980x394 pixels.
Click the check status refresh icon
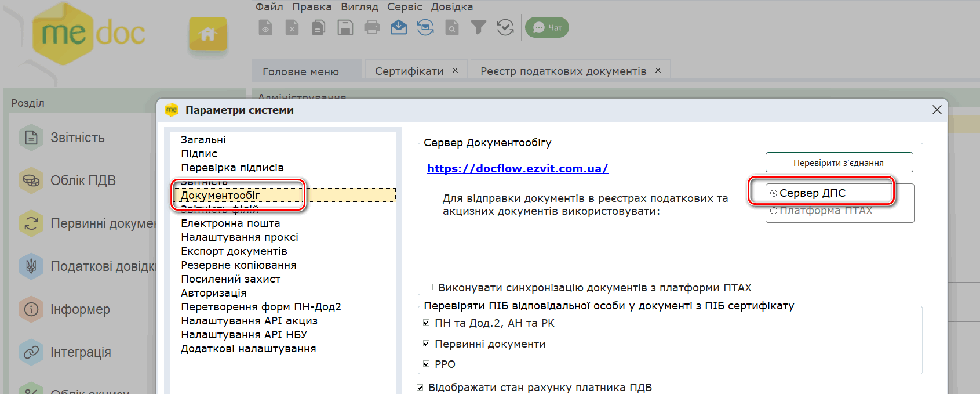click(505, 27)
